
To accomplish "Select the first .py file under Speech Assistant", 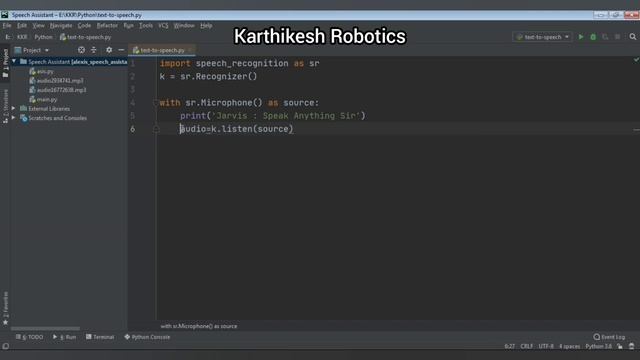I will pos(42,71).
